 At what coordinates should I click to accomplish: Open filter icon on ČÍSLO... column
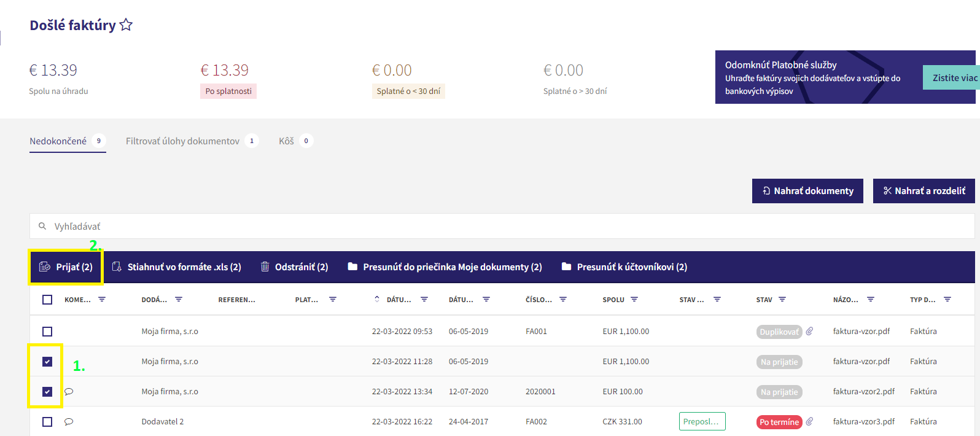(563, 299)
